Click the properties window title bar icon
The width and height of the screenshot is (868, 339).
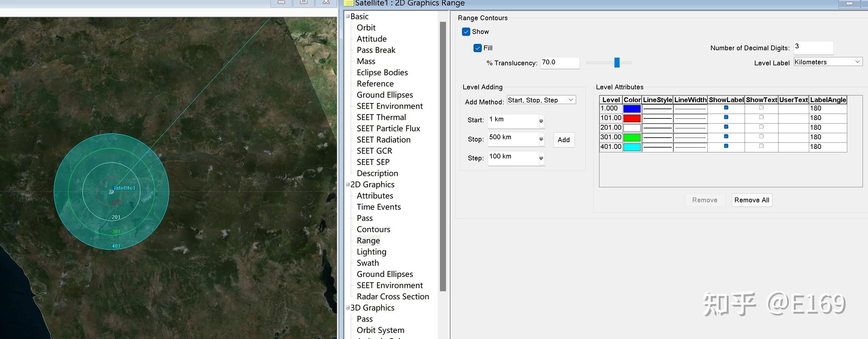tap(349, 4)
